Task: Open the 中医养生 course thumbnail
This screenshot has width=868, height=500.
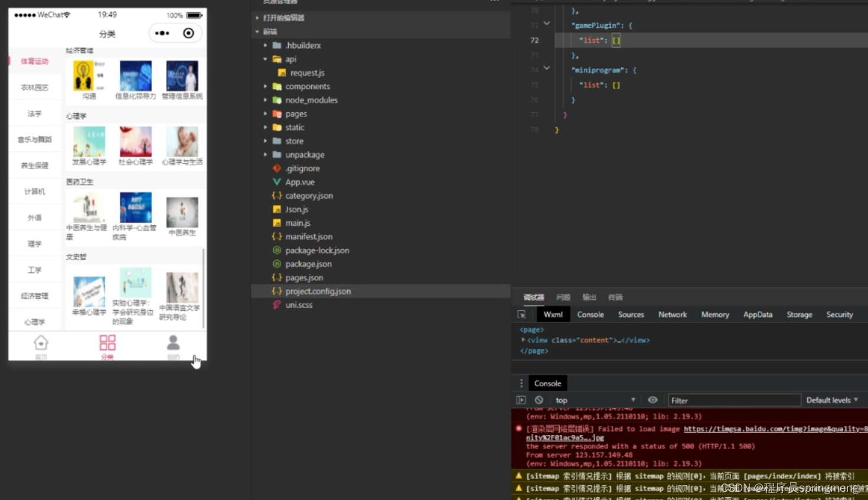Action: [x=182, y=212]
